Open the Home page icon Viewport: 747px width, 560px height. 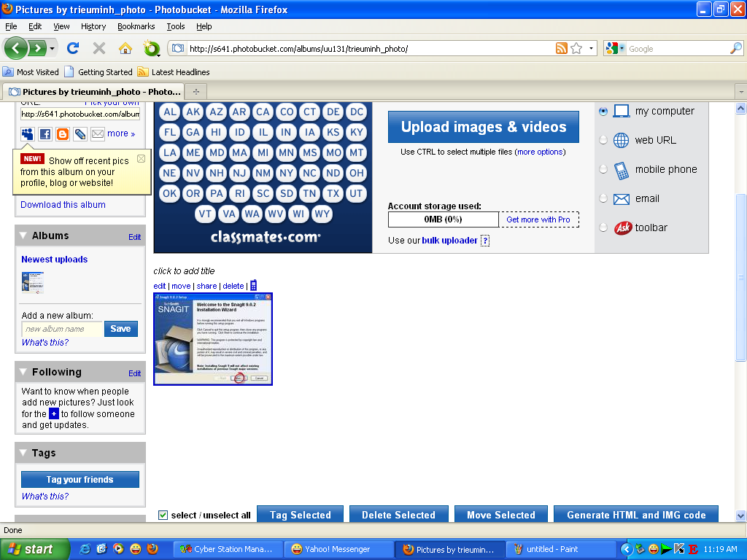coord(125,48)
